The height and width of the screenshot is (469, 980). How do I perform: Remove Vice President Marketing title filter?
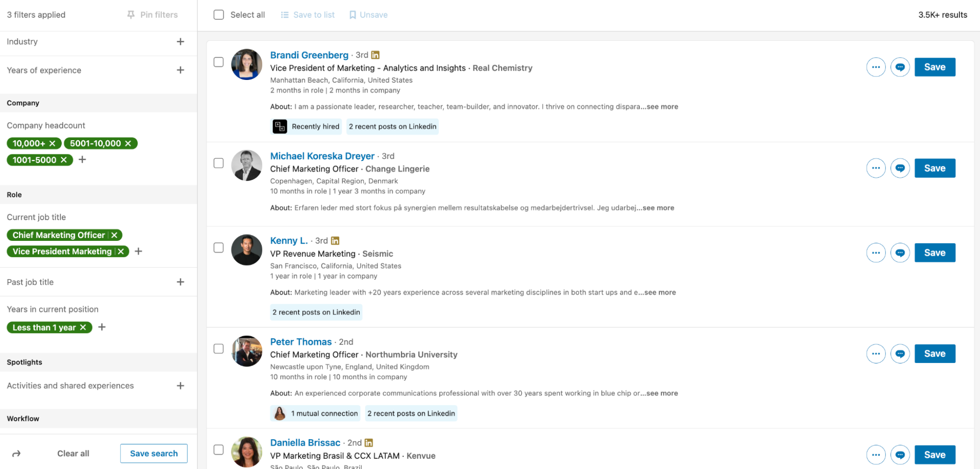click(x=121, y=252)
